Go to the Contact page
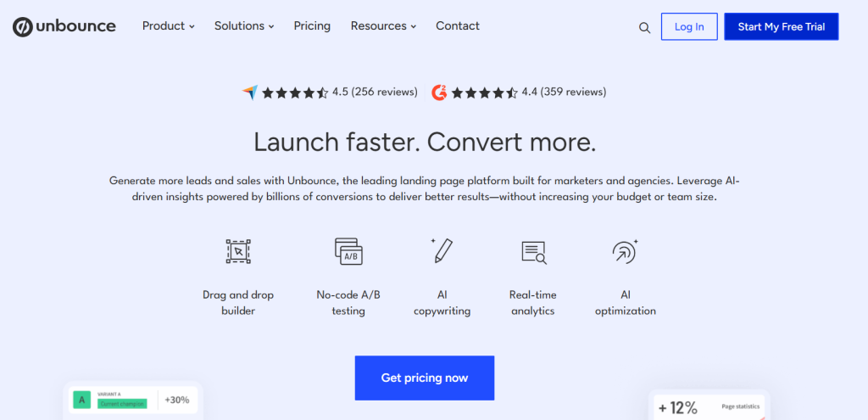 tap(458, 26)
